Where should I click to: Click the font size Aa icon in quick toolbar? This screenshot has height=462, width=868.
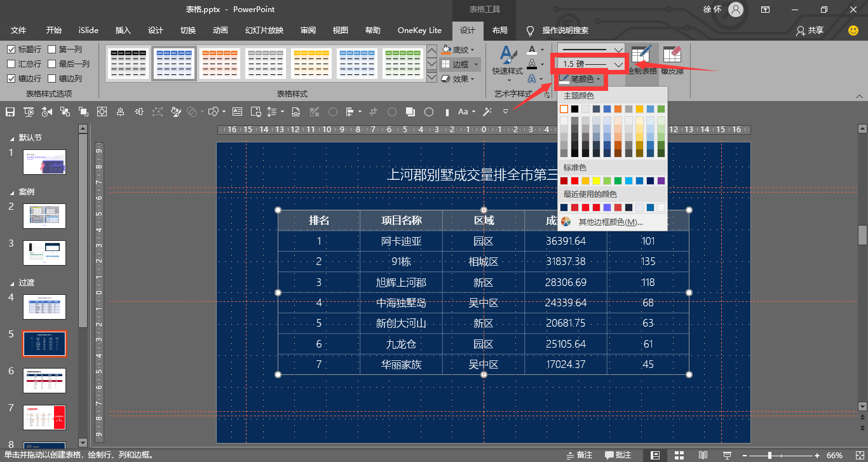point(463,112)
